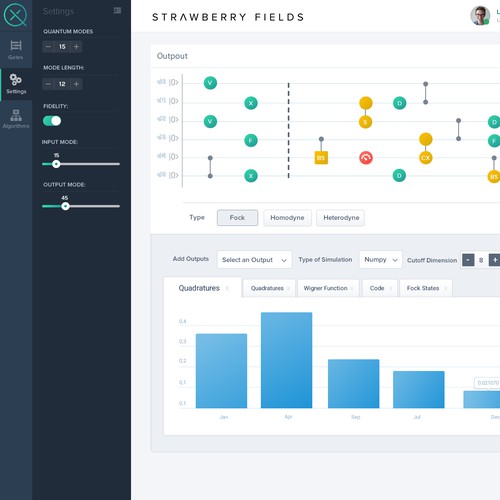The height and width of the screenshot is (500, 500).
Task: Click the Output Mode slider handle
Action: tap(65, 206)
